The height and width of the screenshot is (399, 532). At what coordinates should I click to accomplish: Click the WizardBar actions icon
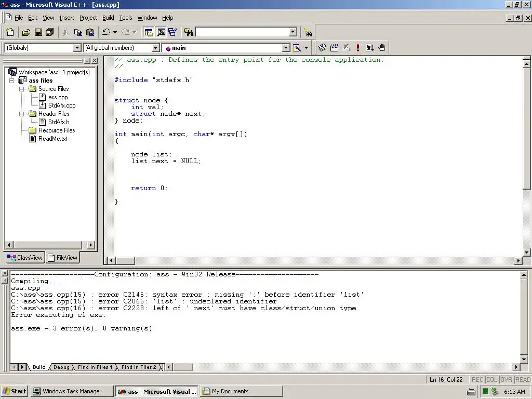click(297, 48)
